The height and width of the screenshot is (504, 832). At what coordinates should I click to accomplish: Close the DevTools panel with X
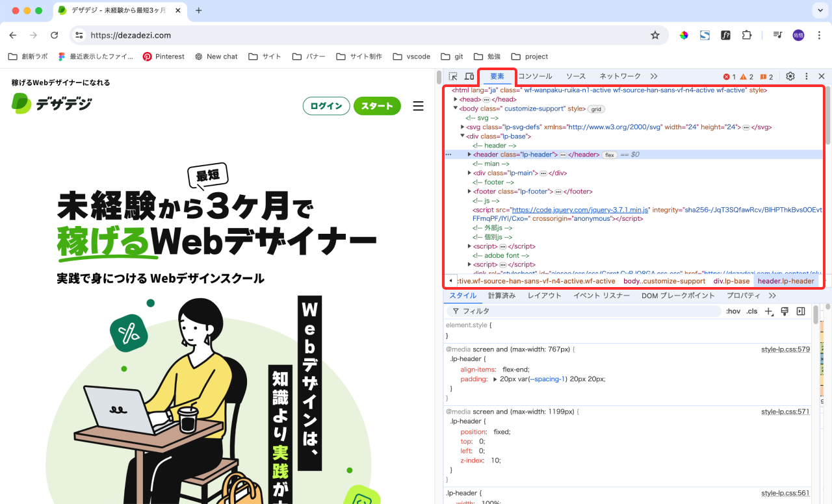click(822, 77)
